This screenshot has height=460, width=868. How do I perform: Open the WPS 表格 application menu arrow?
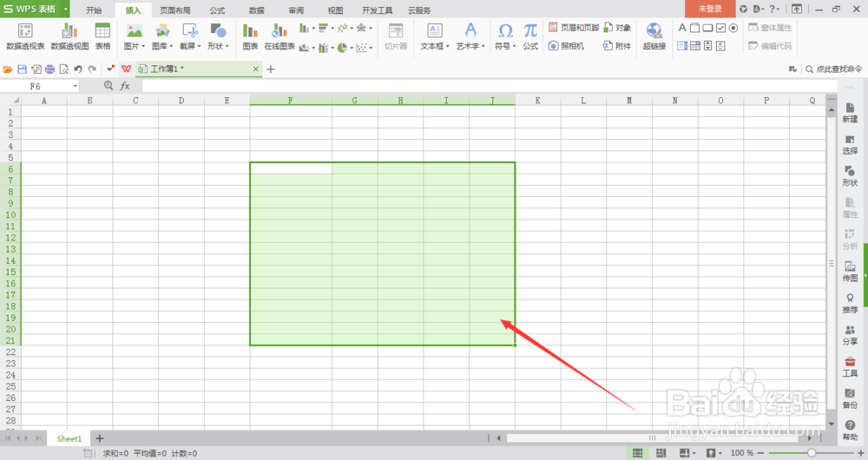coord(66,9)
